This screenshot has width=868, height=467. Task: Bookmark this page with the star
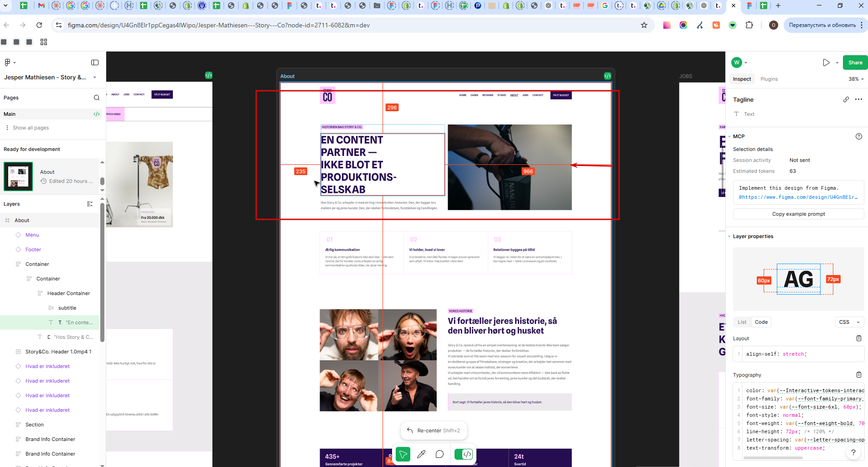(x=644, y=25)
